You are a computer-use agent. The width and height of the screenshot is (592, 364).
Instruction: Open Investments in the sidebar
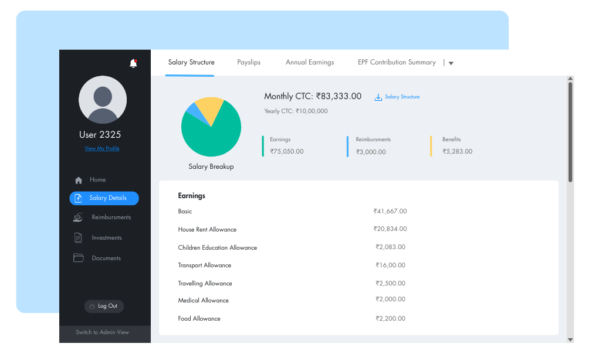(x=107, y=237)
